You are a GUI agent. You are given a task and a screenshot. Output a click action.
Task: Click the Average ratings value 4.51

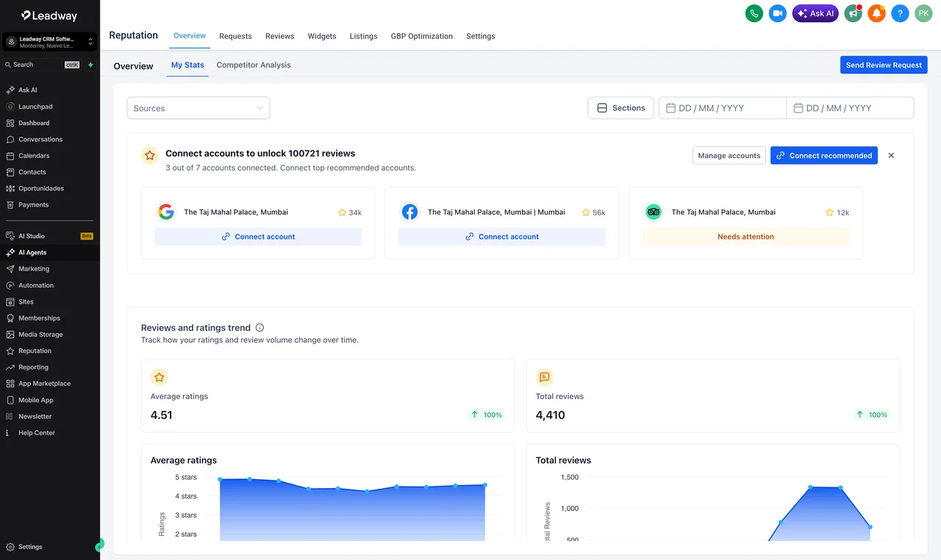pos(162,415)
